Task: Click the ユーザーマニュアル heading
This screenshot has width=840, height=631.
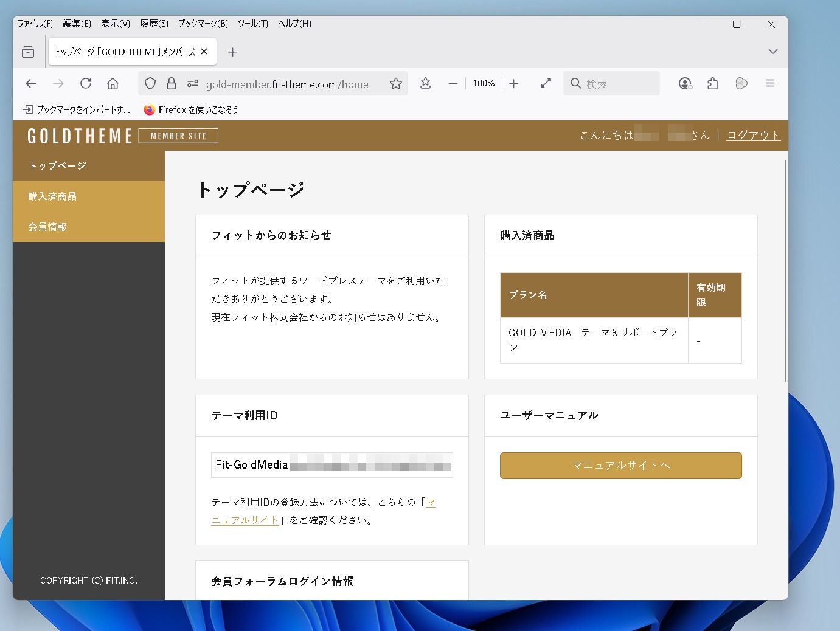Action: tap(549, 416)
